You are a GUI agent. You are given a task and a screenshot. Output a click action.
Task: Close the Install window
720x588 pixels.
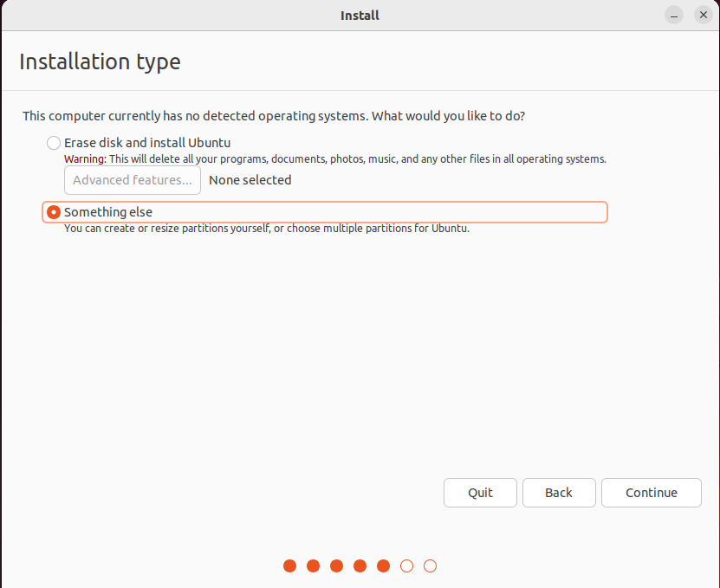point(703,15)
